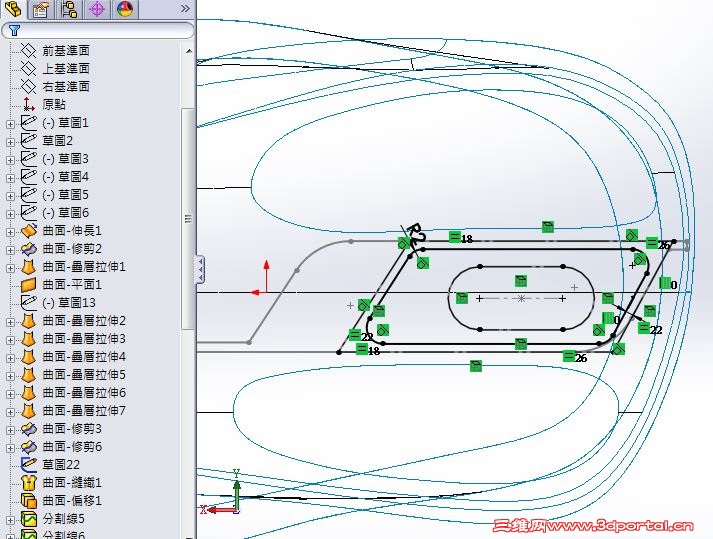713x539 pixels.
Task: Expand the 曲面-修剪2 feature
Action: [10, 250]
